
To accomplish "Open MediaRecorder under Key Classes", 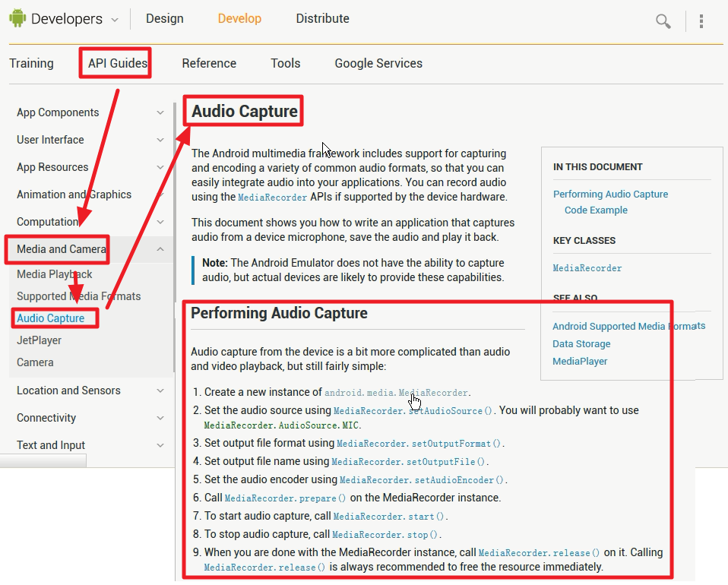I will coord(587,268).
